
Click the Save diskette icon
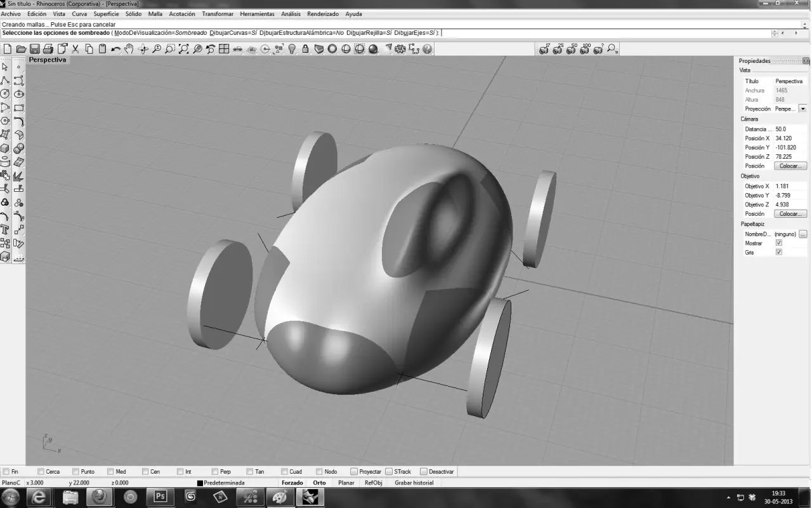(34, 49)
